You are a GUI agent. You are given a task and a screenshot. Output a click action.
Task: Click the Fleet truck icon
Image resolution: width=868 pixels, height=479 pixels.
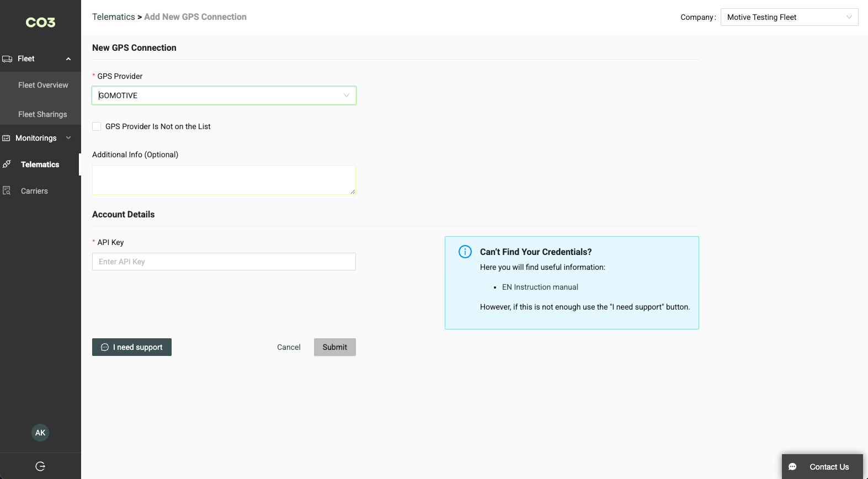pyautogui.click(x=7, y=59)
